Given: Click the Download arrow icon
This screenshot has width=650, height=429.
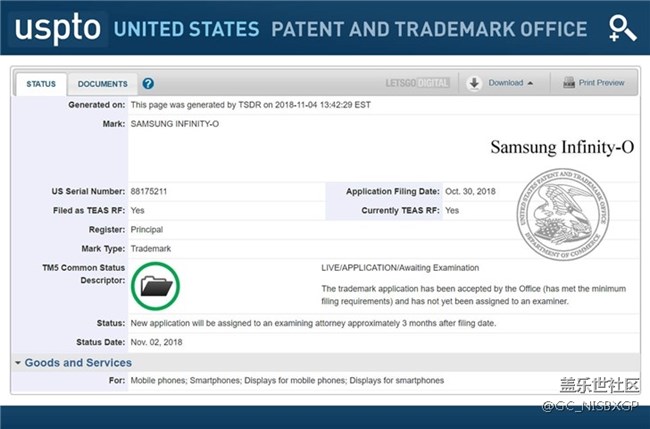Looking at the screenshot, I should coord(474,83).
